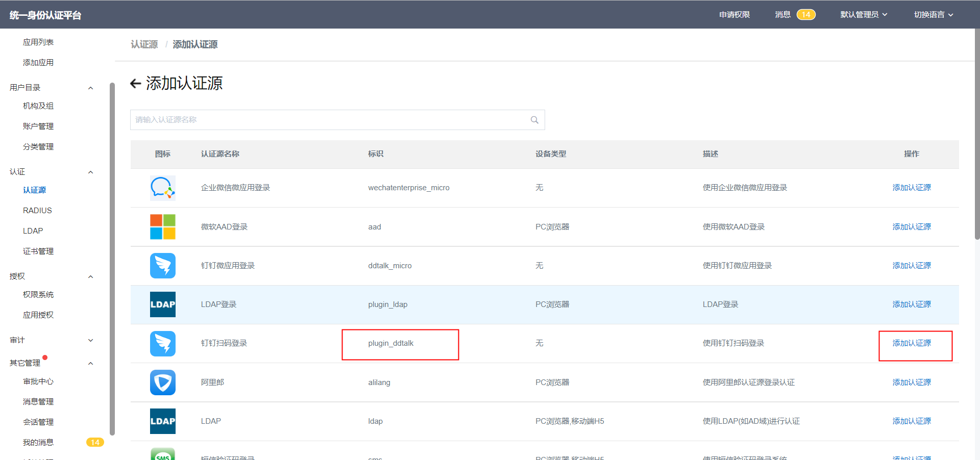The height and width of the screenshot is (460, 980).
Task: Collapse the 授权 sidebar section
Action: (90, 276)
